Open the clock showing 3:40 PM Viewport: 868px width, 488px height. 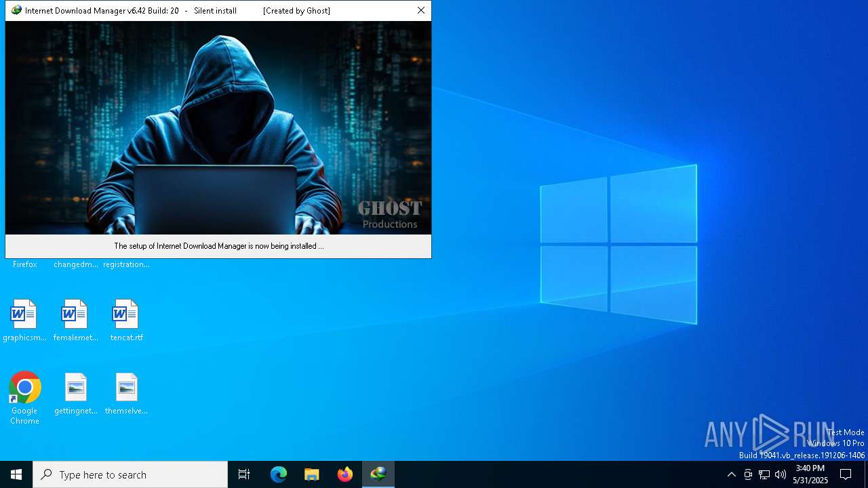810,474
